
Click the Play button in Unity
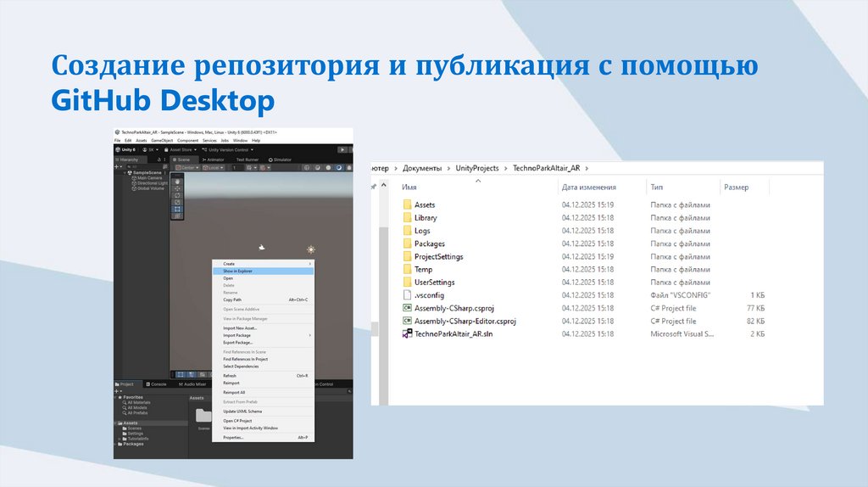click(x=342, y=150)
